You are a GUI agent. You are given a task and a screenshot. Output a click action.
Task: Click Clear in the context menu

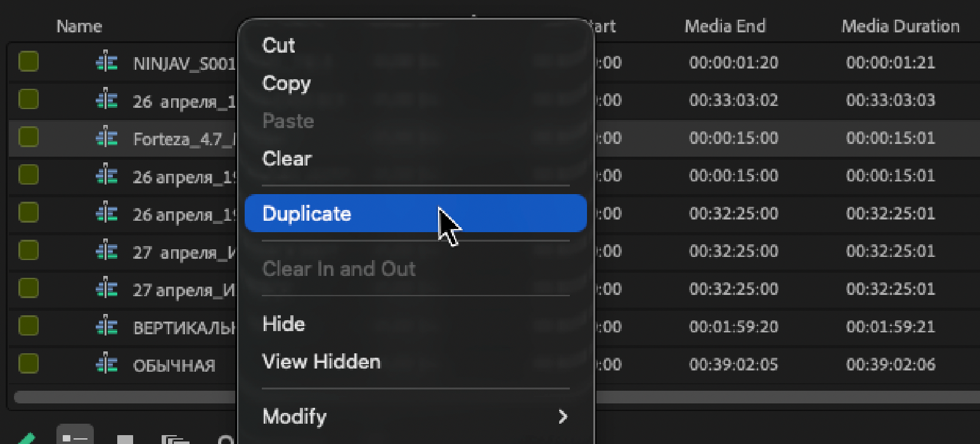pyautogui.click(x=287, y=159)
